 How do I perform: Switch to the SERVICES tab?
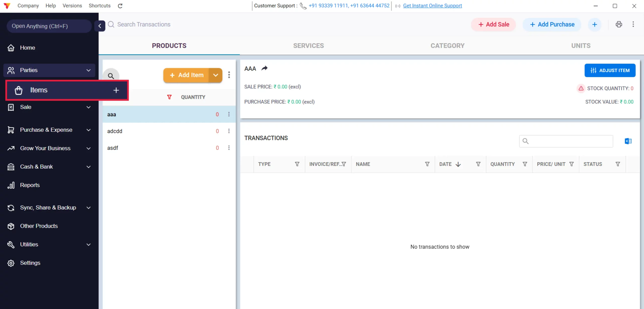308,46
